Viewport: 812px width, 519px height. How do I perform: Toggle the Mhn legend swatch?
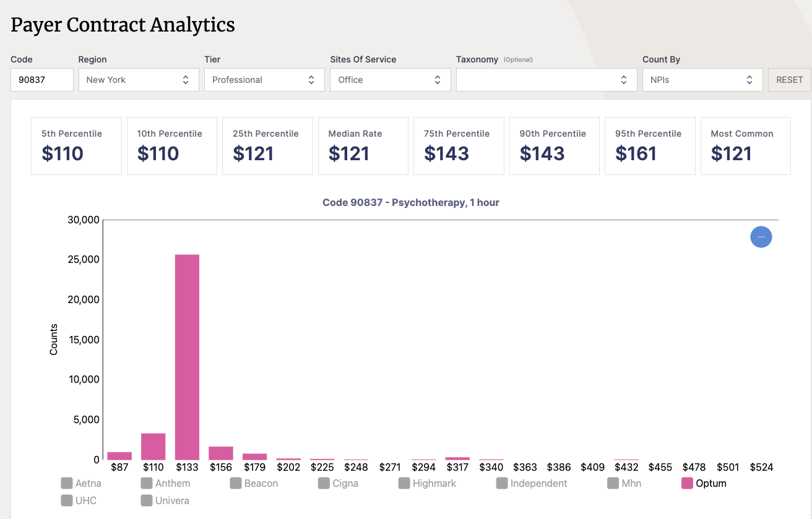click(x=613, y=483)
